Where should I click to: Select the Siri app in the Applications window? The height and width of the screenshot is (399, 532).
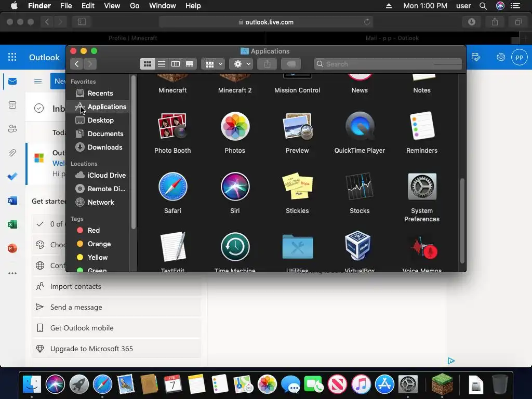coord(235,187)
